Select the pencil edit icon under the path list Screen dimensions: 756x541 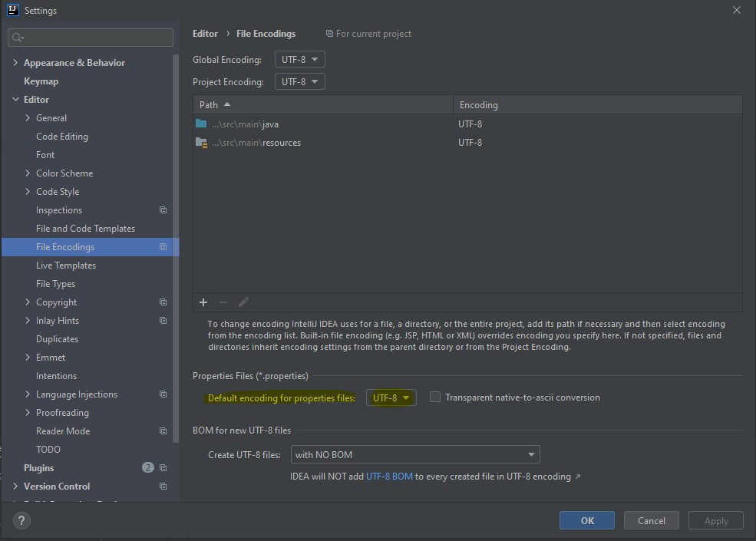243,302
